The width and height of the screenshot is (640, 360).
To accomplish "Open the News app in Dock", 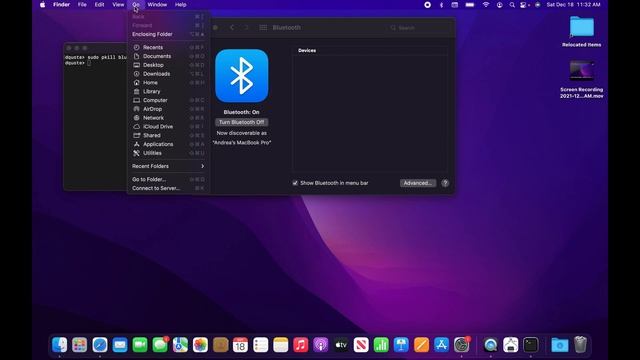I will click(361, 345).
